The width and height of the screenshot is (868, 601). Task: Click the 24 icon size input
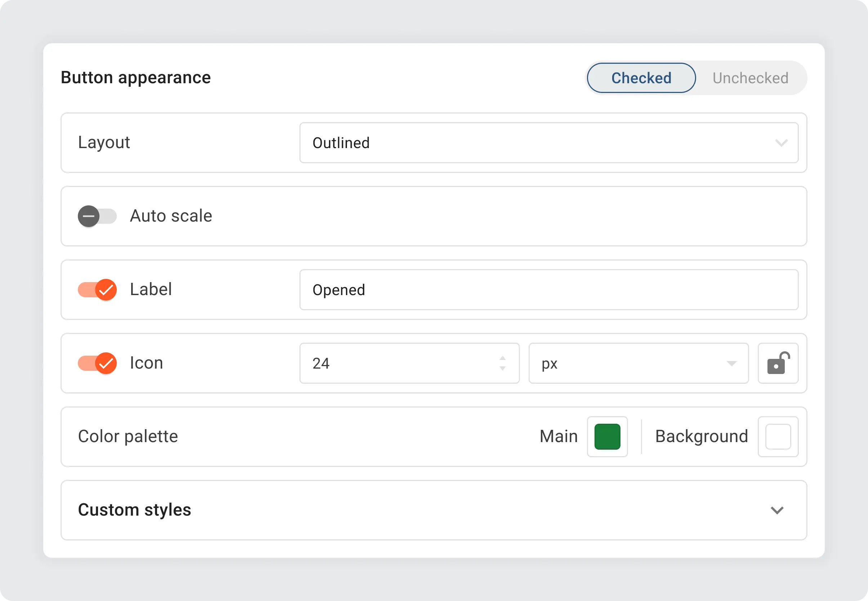(x=395, y=362)
